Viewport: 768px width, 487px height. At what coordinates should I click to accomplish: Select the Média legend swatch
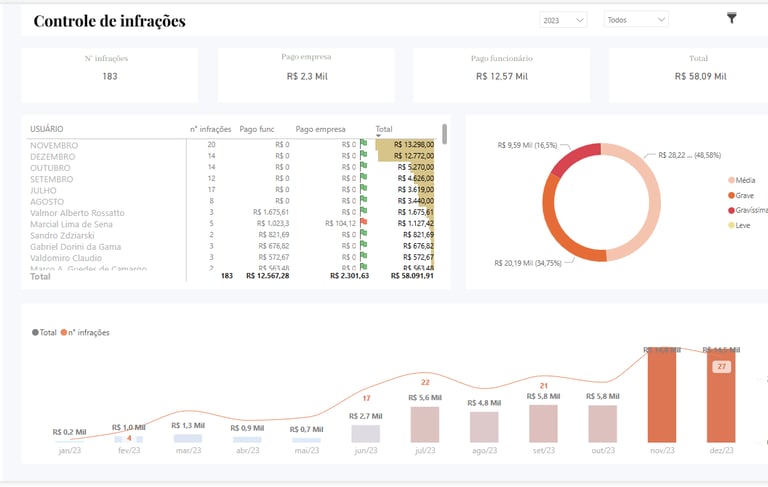[x=731, y=180]
